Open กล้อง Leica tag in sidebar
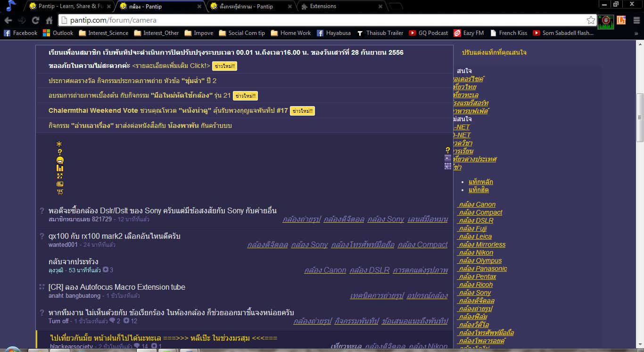 click(475, 236)
